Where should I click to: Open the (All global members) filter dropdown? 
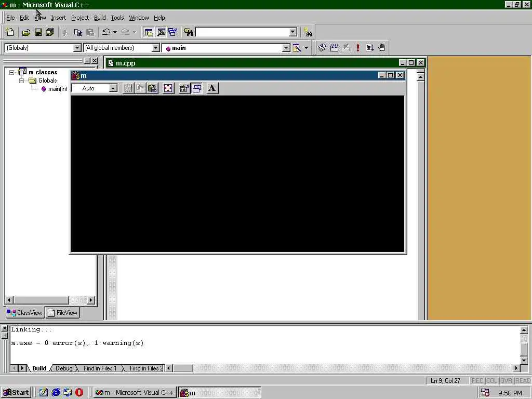click(156, 48)
